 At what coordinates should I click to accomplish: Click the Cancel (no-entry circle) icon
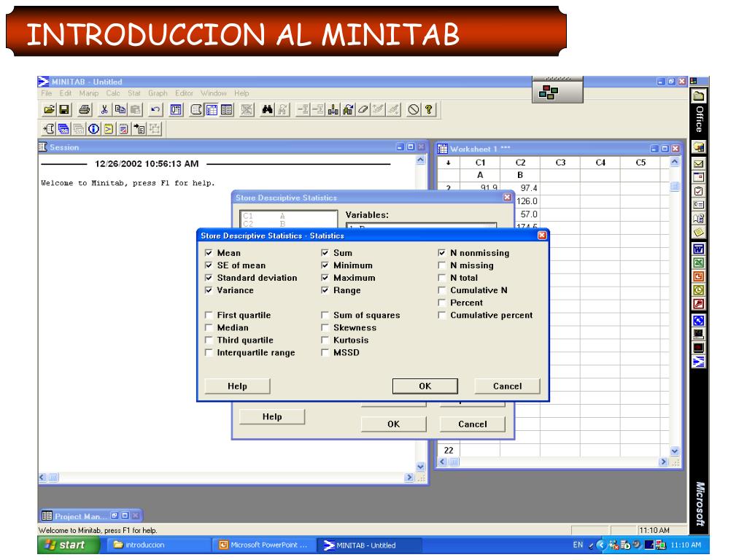413,110
